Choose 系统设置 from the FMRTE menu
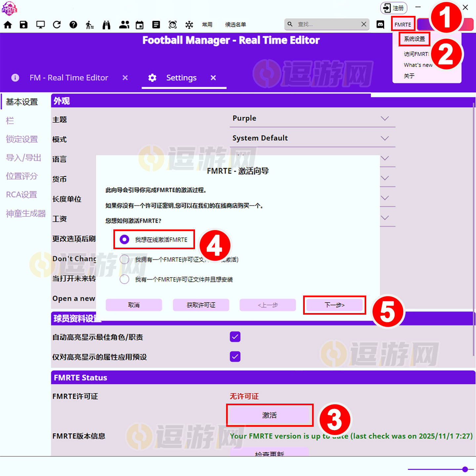Image resolution: width=476 pixels, height=476 pixels. [x=415, y=39]
